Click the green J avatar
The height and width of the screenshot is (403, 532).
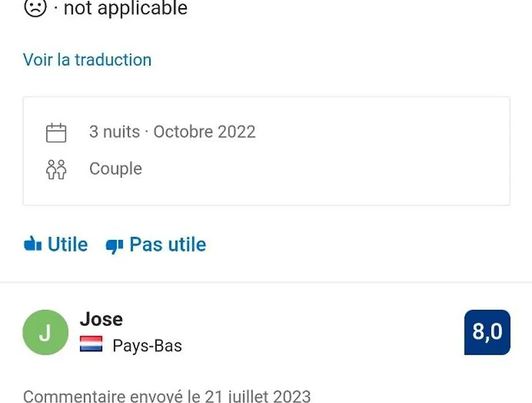tap(46, 332)
